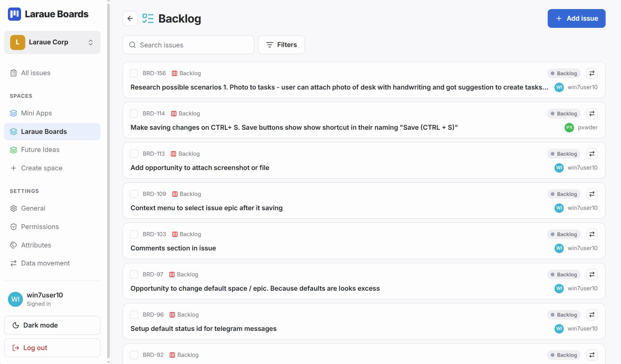Focus the Search issues field
Image resolution: width=621 pixels, height=364 pixels.
click(x=188, y=45)
